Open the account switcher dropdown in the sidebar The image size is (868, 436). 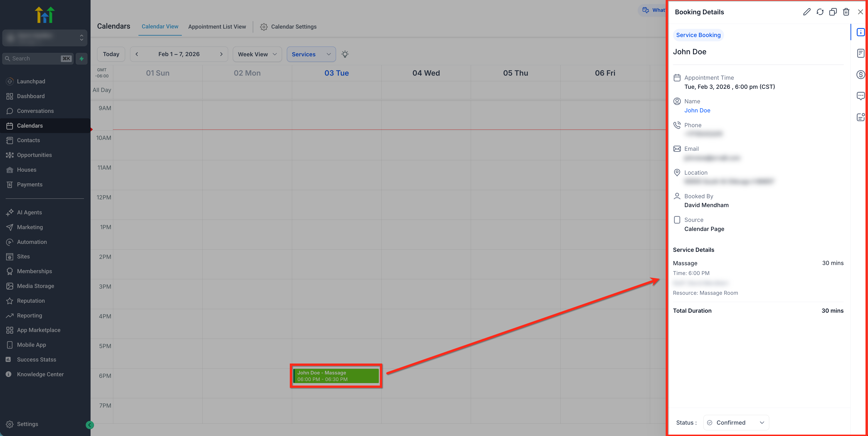(45, 37)
